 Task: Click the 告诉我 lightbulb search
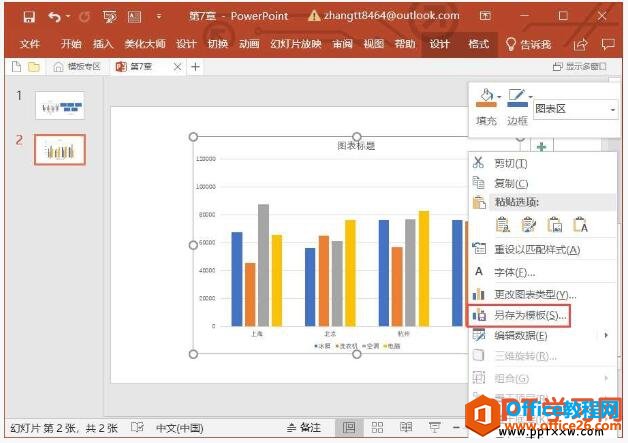528,44
